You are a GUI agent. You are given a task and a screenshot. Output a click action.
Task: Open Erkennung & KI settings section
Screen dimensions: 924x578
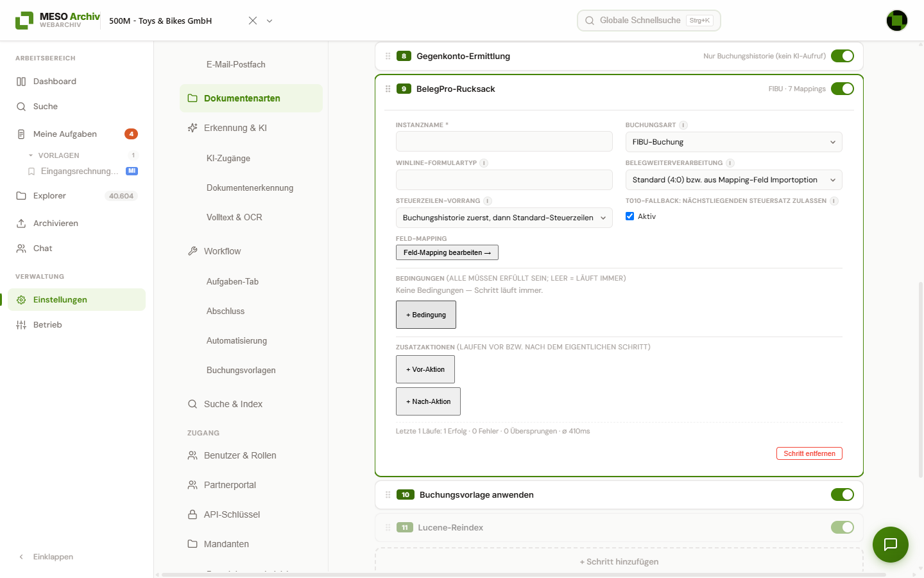point(251,128)
